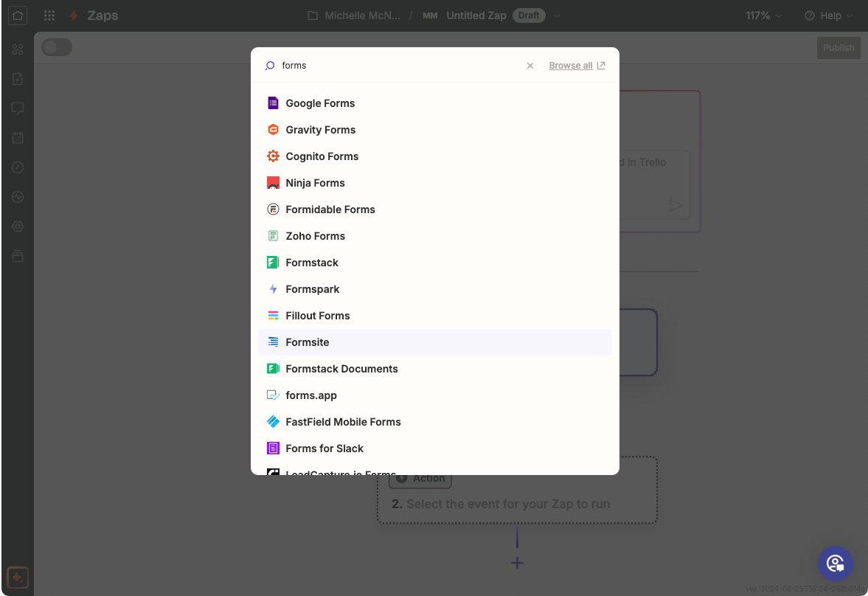Click the Browse all link
The image size is (868, 596).
click(x=577, y=66)
